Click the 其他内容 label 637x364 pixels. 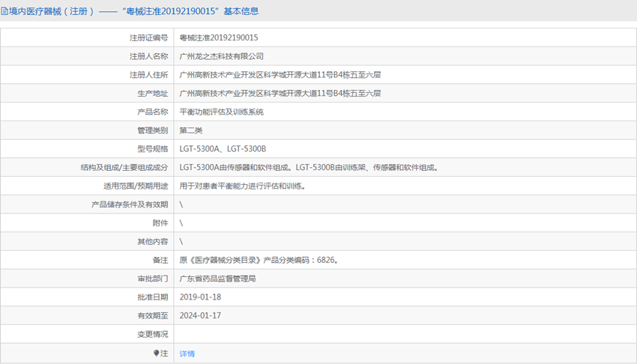coord(152,242)
